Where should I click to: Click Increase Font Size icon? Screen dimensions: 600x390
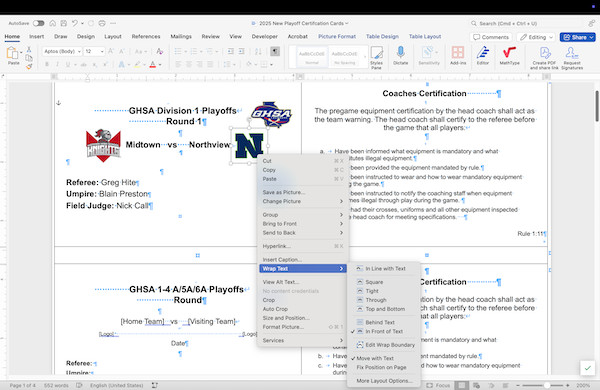111,51
